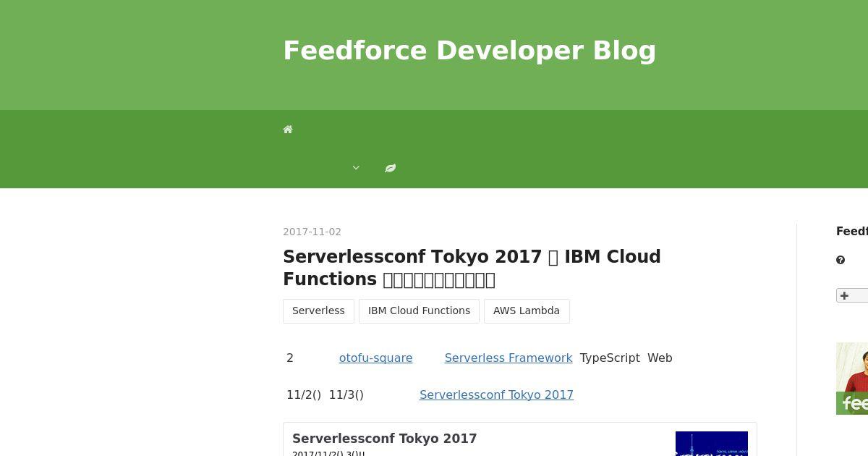This screenshot has height=456, width=868.
Task: Follow the Serverlessconf Tokyo 2017 inline link
Action: tap(496, 394)
